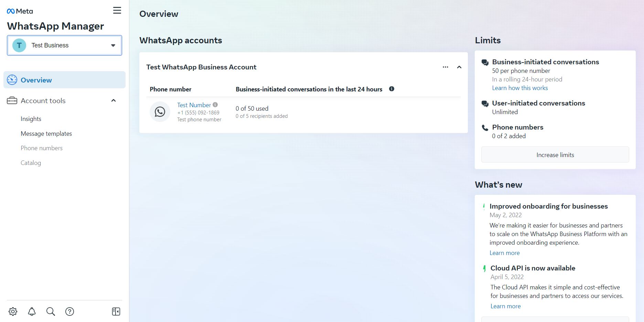Collapse the Account tools section chevron
The height and width of the screenshot is (322, 644).
coord(114,101)
